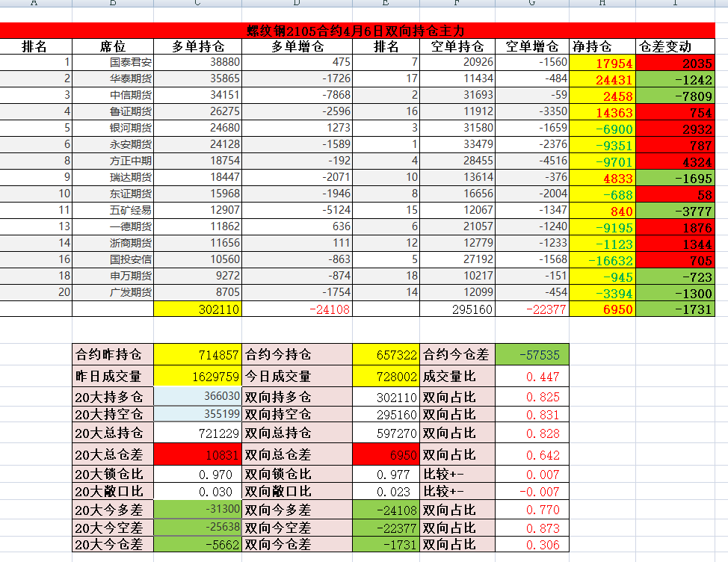Select 中信期货 long position 34151
This screenshot has width=728, height=562.
click(x=197, y=95)
